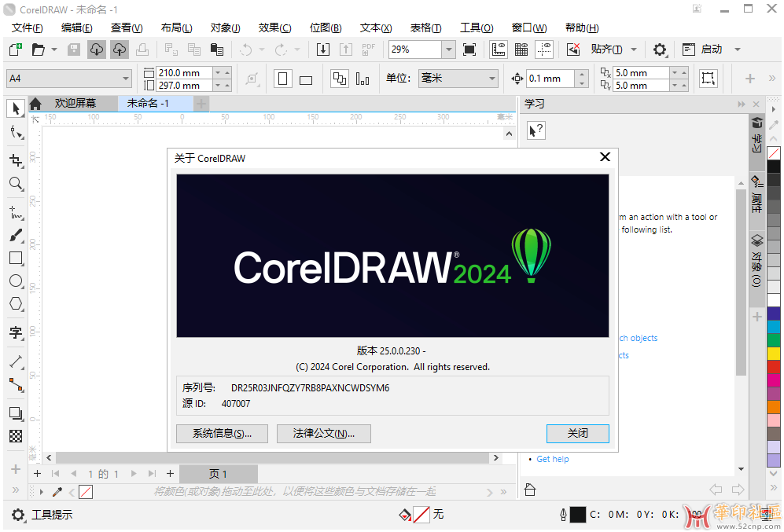
Task: Select the Ellipse tool
Action: (x=16, y=281)
